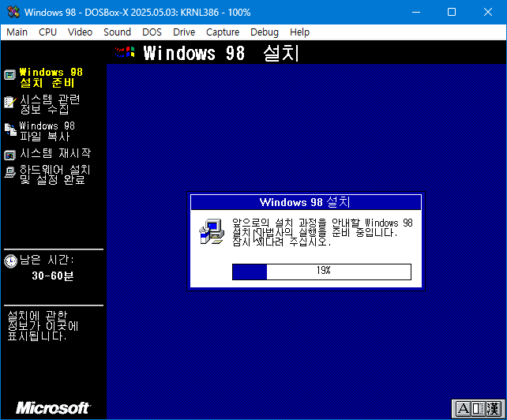
Task: Open the Help menu
Action: tap(299, 32)
